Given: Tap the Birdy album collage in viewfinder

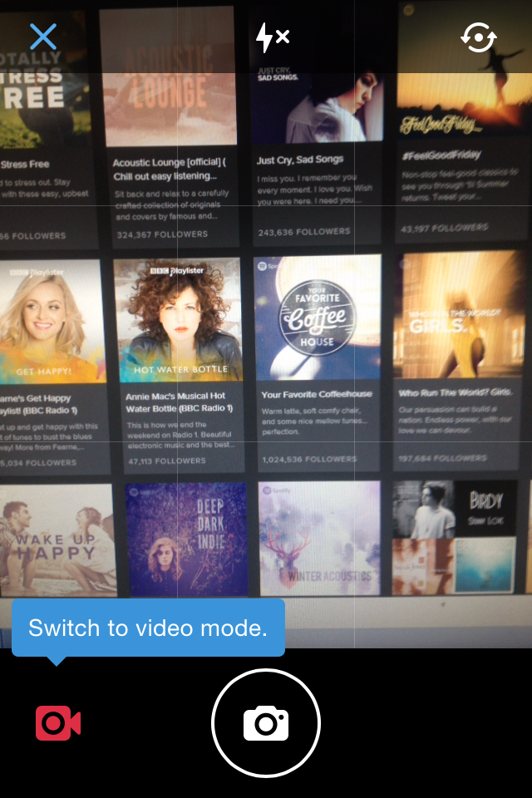Looking at the screenshot, I should pyautogui.click(x=454, y=537).
